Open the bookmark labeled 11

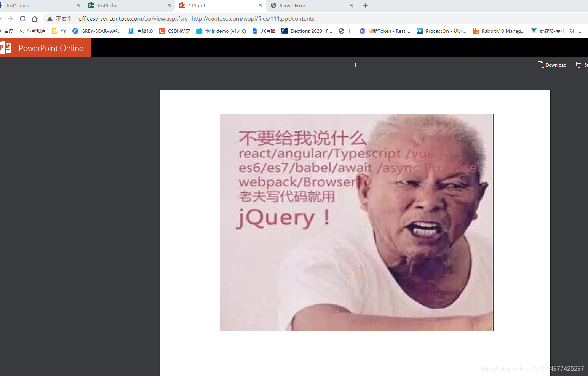pos(346,31)
